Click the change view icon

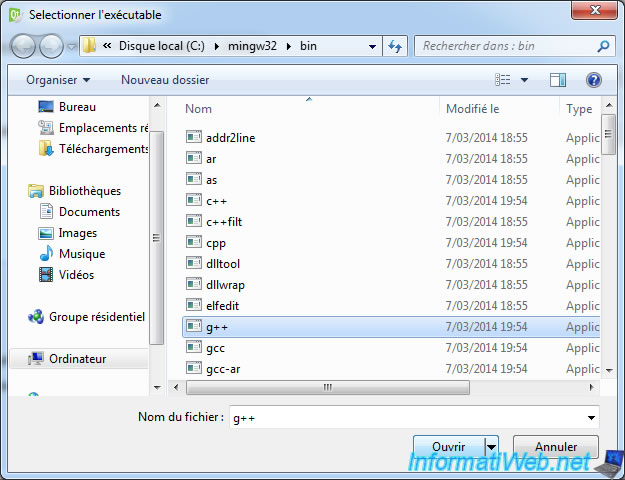tap(503, 80)
